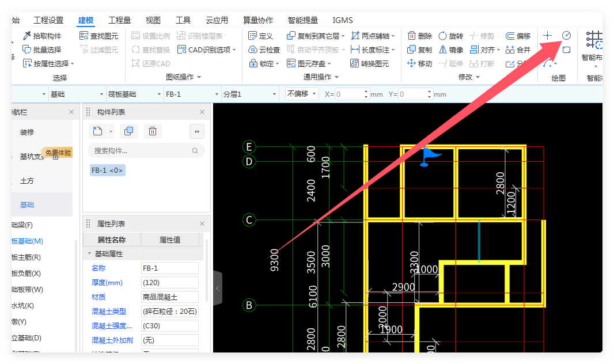Open 图元存盘 element save tool

(x=309, y=63)
